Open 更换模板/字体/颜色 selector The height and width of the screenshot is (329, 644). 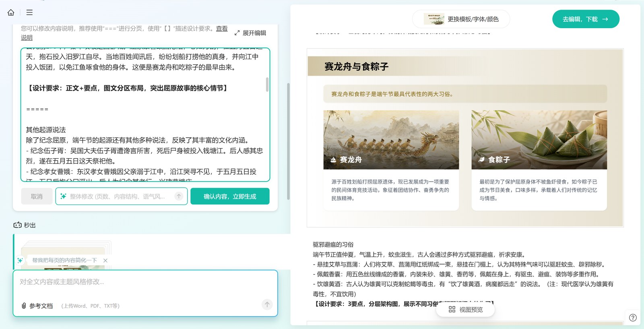coord(461,19)
